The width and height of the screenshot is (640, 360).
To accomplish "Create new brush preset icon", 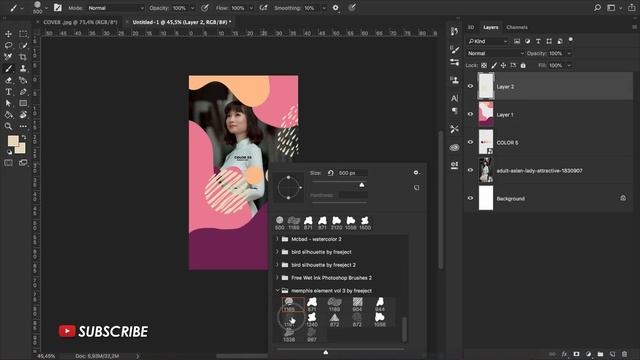I will [416, 188].
